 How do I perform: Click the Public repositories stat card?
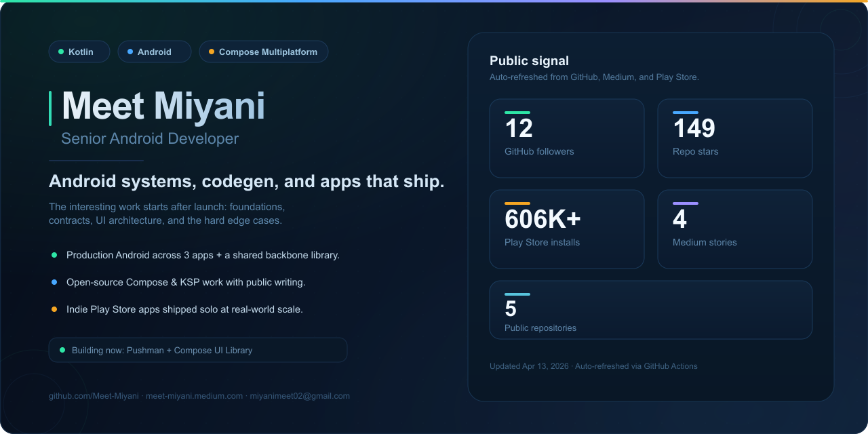point(651,310)
